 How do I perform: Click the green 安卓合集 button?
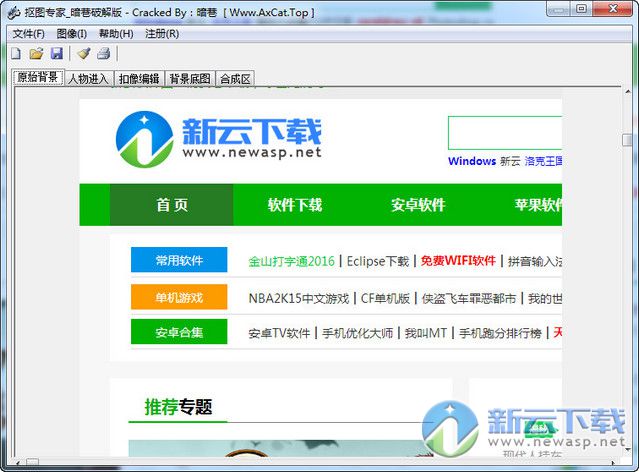[179, 332]
